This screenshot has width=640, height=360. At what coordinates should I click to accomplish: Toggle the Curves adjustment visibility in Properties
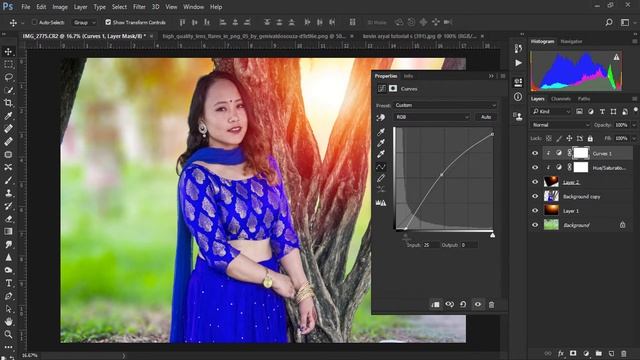[x=478, y=304]
